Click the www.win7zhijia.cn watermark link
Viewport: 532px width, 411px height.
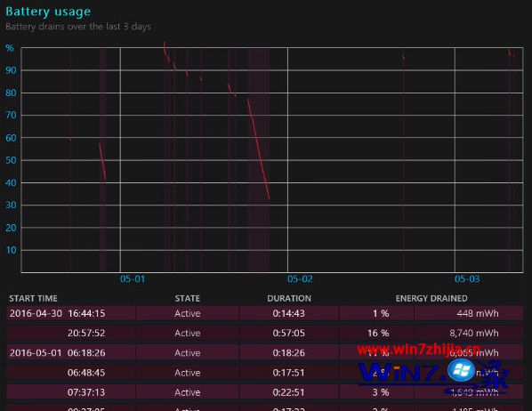click(419, 350)
